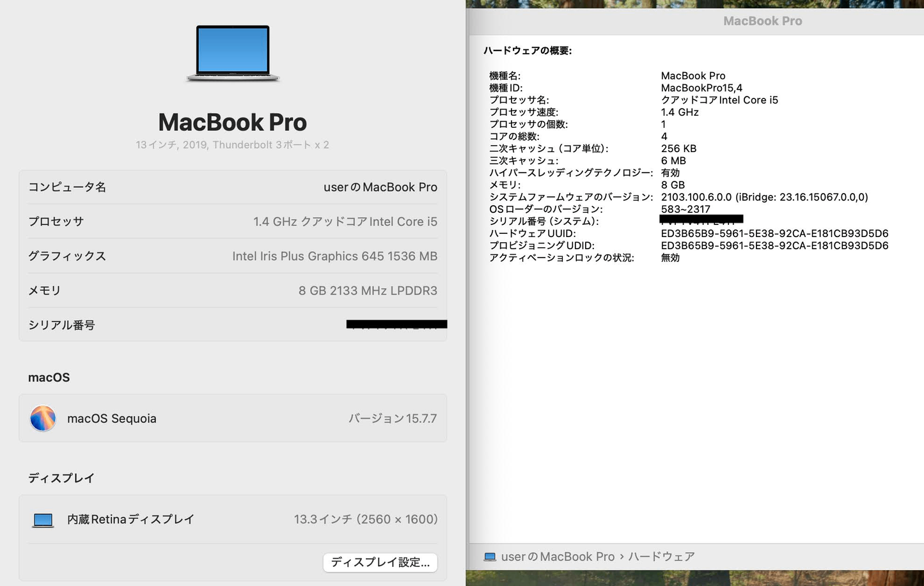This screenshot has height=586, width=924.
Task: Click 2103.100.6.0.0 iBridge firmware value
Action: point(765,197)
